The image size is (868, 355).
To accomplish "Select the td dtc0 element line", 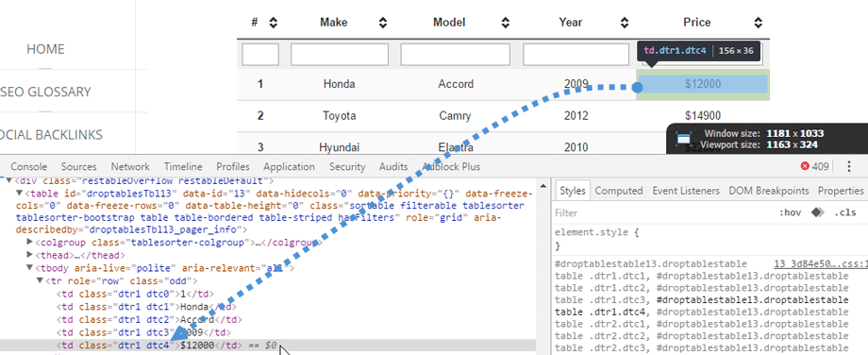I will click(135, 294).
